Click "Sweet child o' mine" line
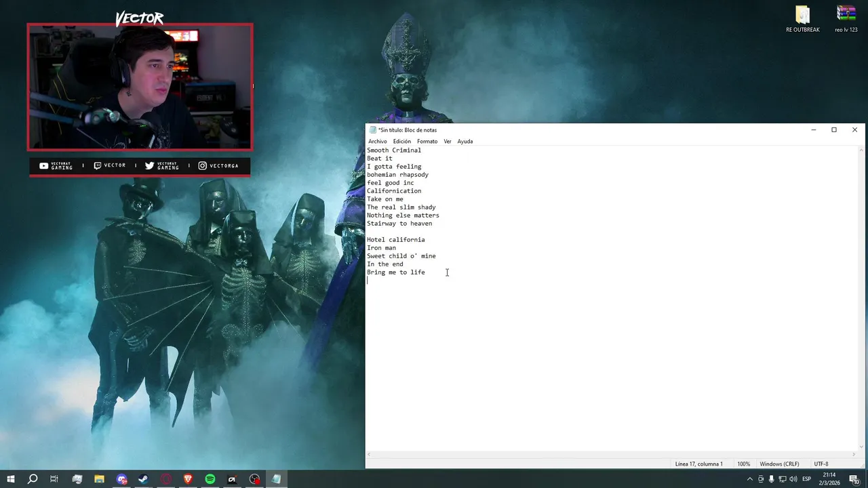 tap(401, 256)
